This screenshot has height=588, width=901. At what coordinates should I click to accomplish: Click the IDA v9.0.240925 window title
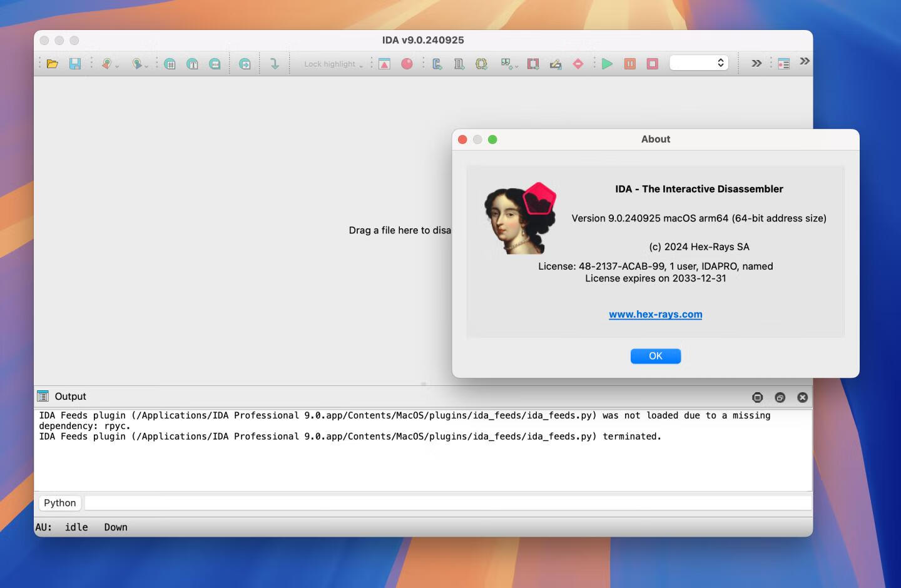pyautogui.click(x=423, y=40)
